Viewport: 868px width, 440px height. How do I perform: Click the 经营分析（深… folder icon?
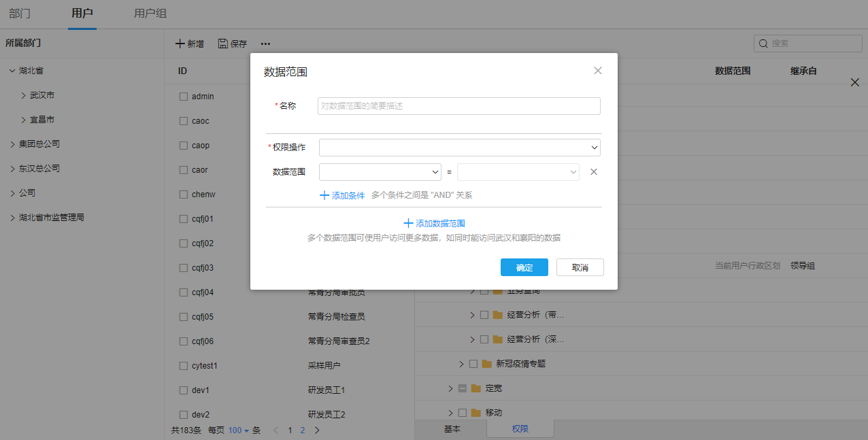tap(497, 339)
